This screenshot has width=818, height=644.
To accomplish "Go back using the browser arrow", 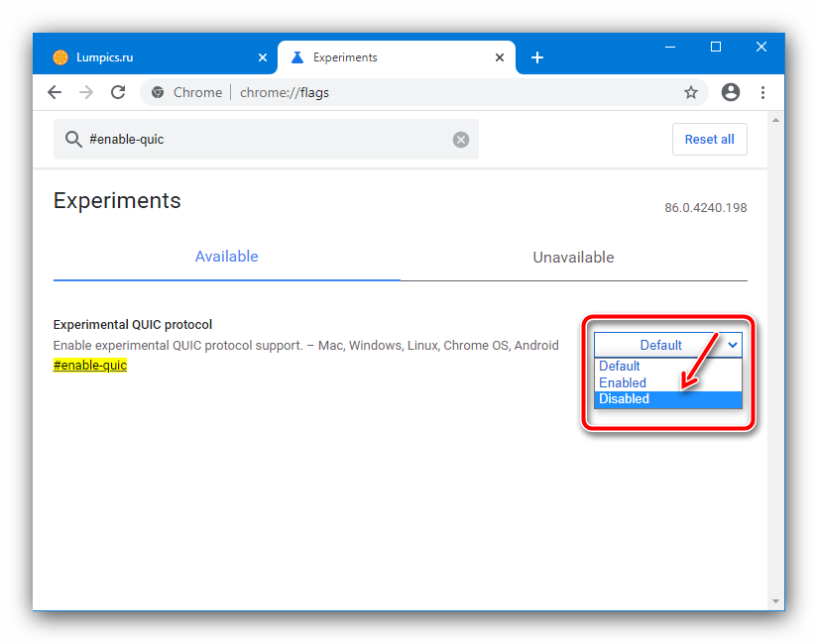I will pyautogui.click(x=55, y=93).
